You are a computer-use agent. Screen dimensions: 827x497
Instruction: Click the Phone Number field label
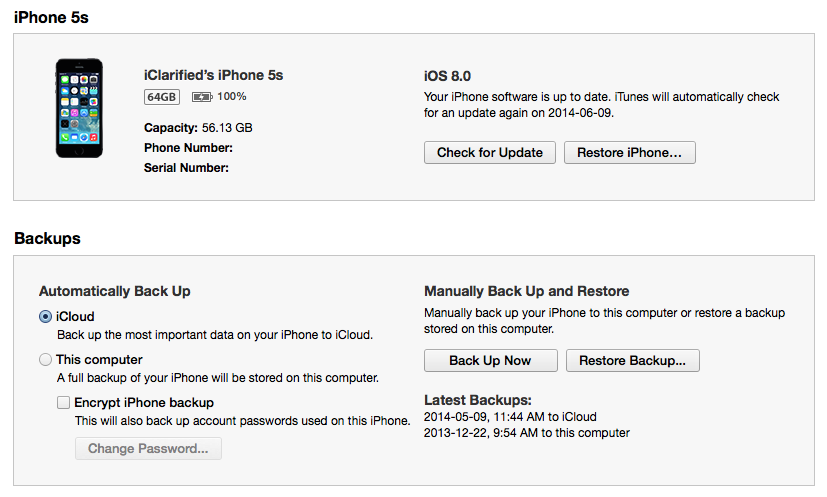(188, 148)
